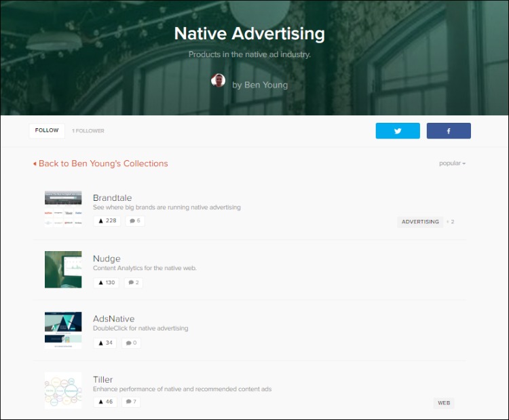
Task: Upvote AdsNative with 34 votes
Action: 105,343
